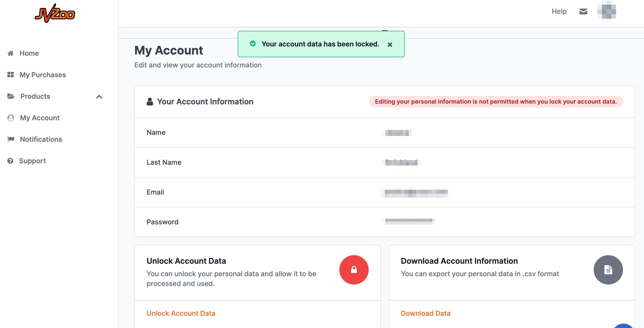Click the Name field value
The image size is (644, 328).
[x=397, y=133]
